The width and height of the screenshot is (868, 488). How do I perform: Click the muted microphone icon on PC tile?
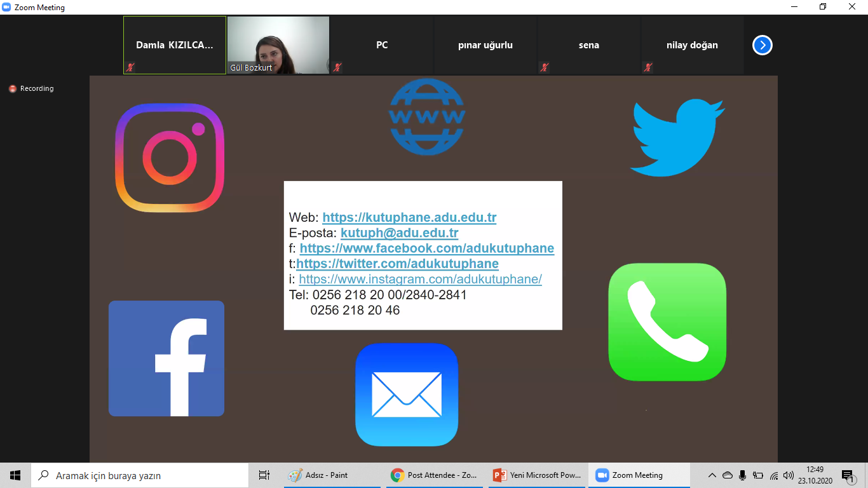[337, 67]
